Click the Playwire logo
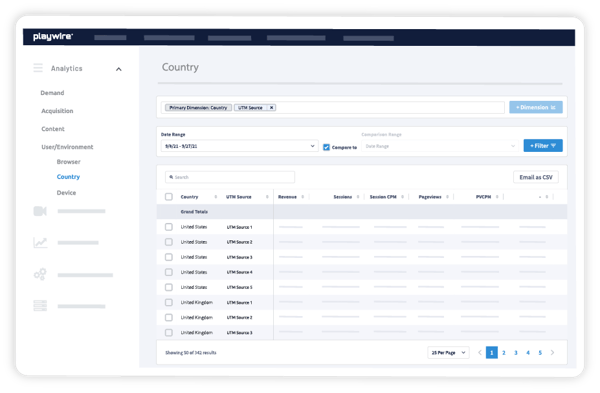The image size is (600, 393). pyautogui.click(x=53, y=37)
